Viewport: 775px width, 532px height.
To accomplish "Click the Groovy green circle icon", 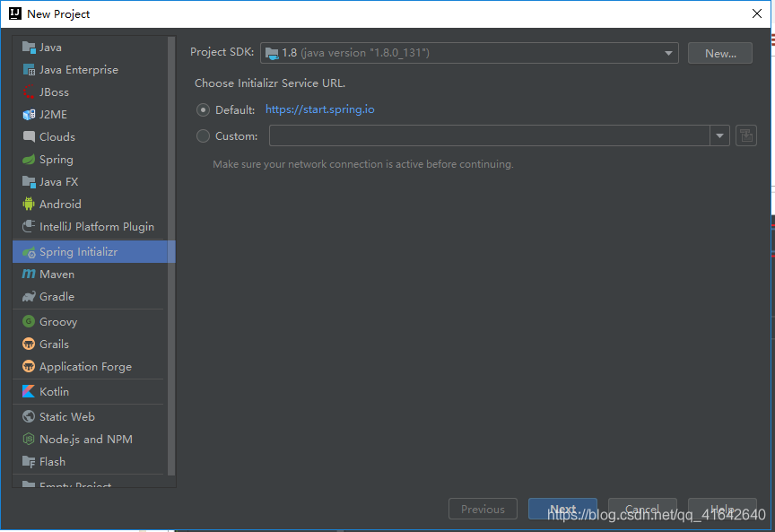I will 29,322.
